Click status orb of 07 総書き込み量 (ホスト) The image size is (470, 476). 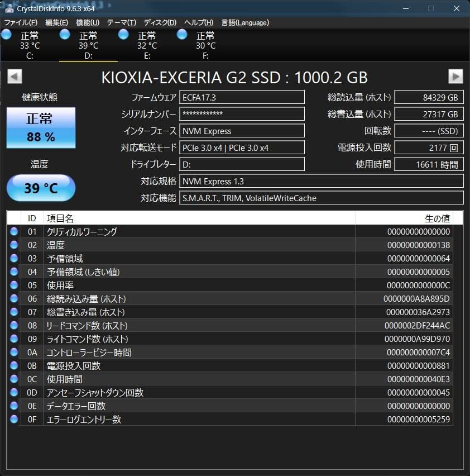[14, 312]
